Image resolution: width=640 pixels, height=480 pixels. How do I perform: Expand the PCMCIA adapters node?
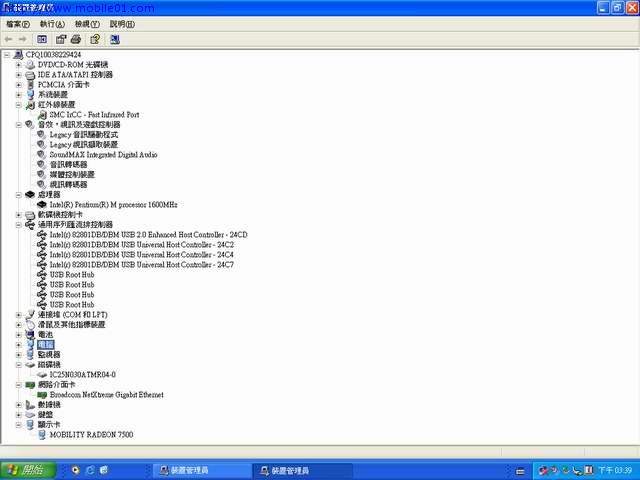pyautogui.click(x=18, y=84)
